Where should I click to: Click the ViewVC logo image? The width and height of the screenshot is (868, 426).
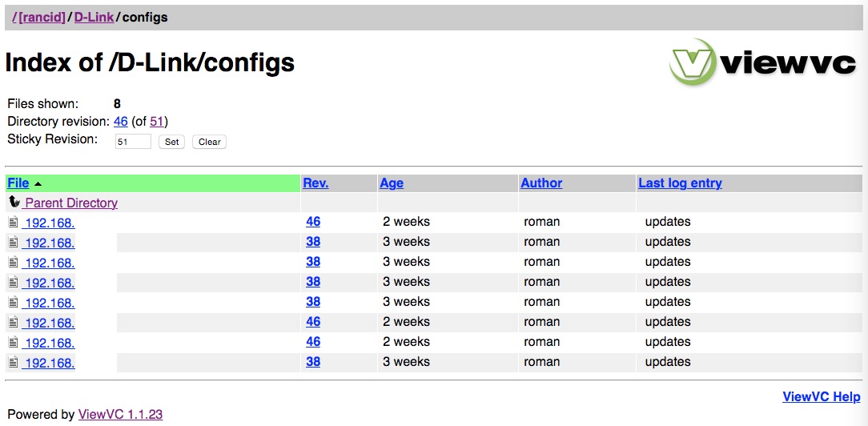point(763,62)
